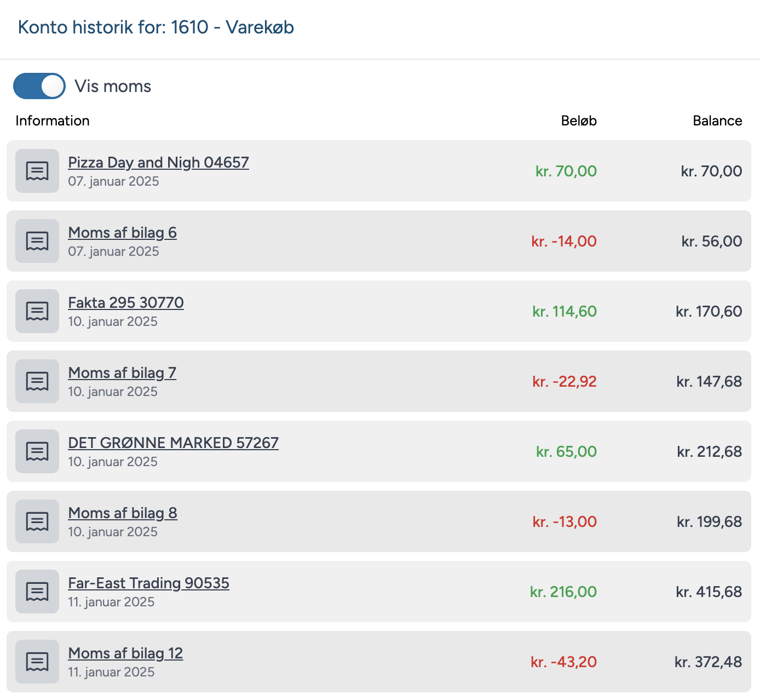This screenshot has width=760, height=700.
Task: Click the kr. 372,48 balance value
Action: click(x=708, y=662)
